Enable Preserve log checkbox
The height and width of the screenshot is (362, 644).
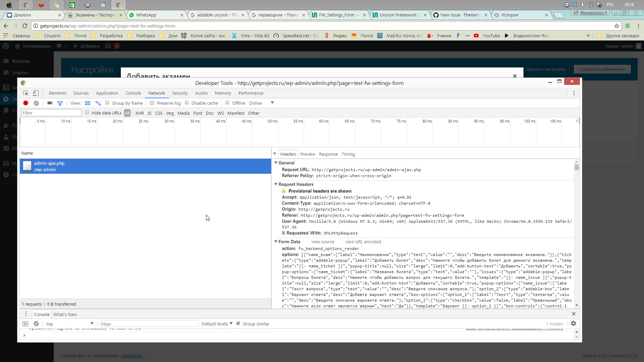pos(152,103)
